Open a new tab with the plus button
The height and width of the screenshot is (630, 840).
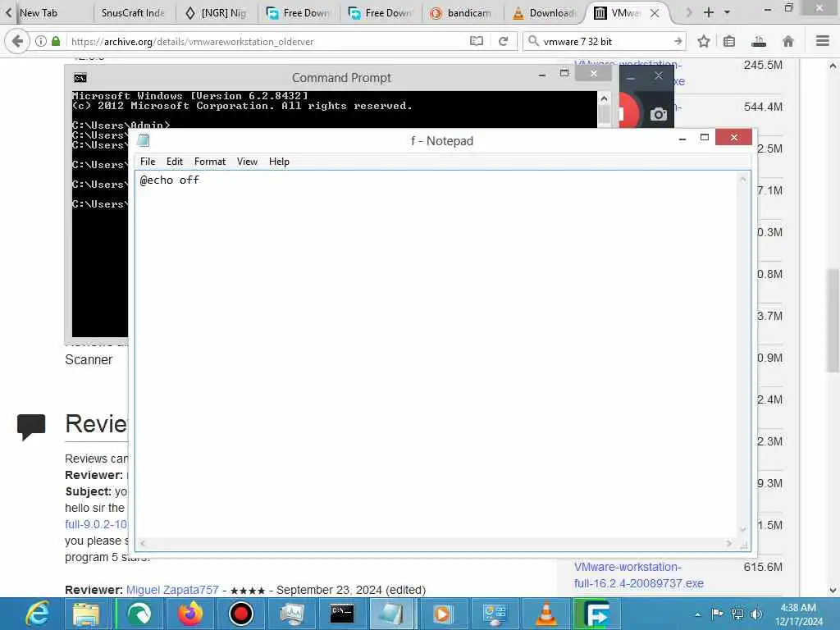[708, 12]
